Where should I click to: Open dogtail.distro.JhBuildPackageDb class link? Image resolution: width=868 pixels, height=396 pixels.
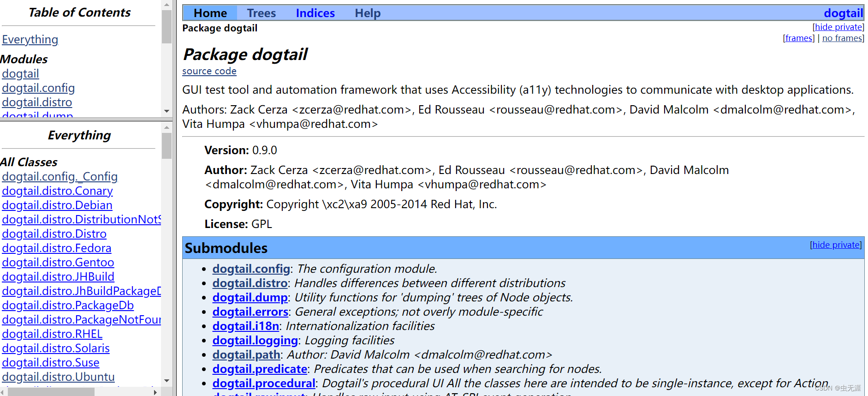(x=82, y=291)
